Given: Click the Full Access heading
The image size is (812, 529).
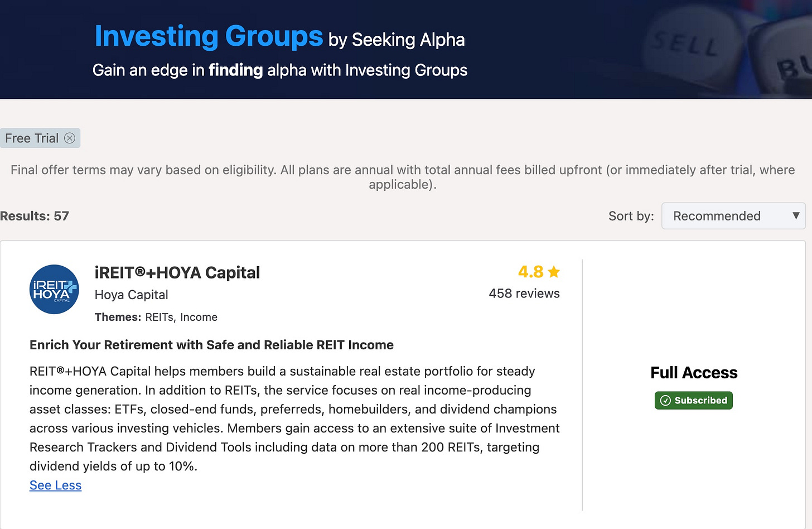Looking at the screenshot, I should point(694,373).
